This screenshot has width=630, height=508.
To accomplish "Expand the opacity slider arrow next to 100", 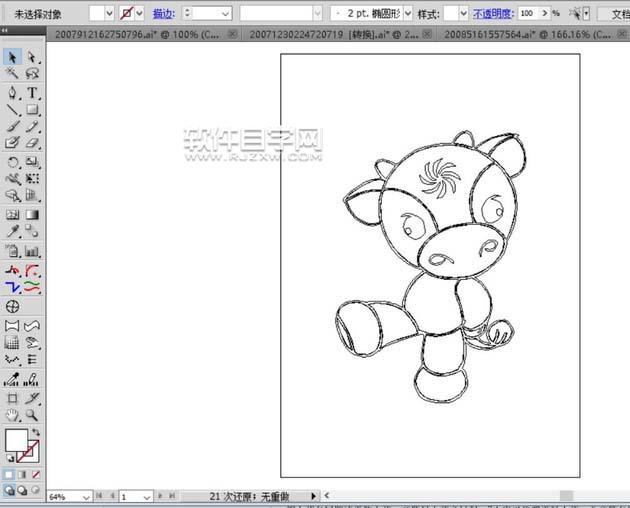I will tap(544, 13).
